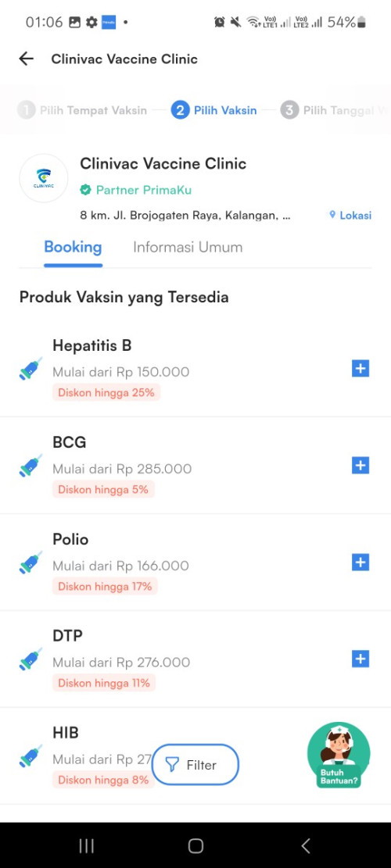Tap the Clinivac clinic logo

click(x=43, y=178)
